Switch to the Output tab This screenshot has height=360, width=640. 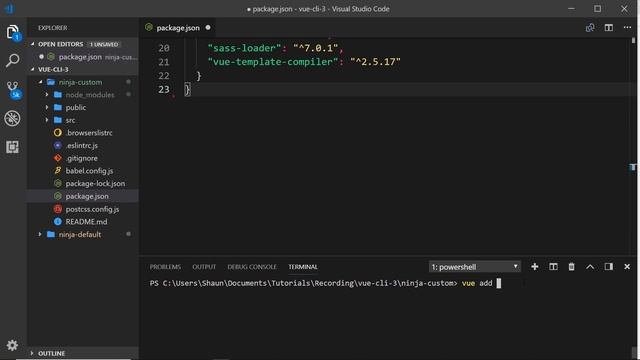[204, 267]
